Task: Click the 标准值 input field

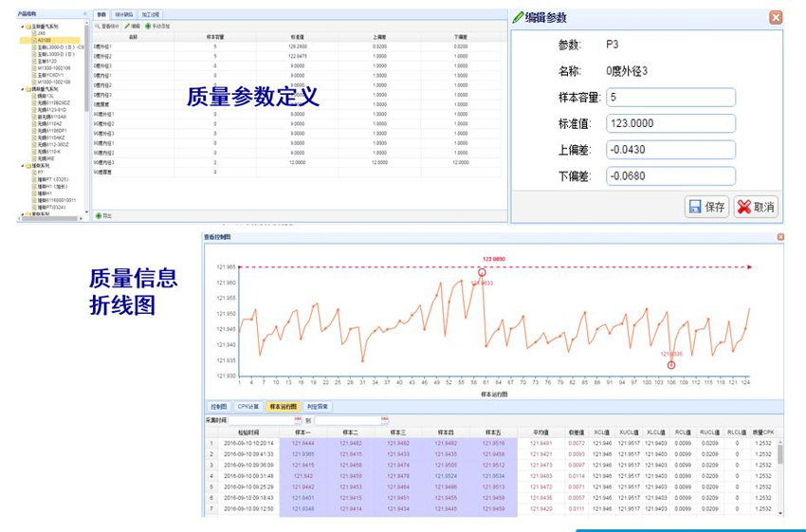Action: click(x=671, y=124)
